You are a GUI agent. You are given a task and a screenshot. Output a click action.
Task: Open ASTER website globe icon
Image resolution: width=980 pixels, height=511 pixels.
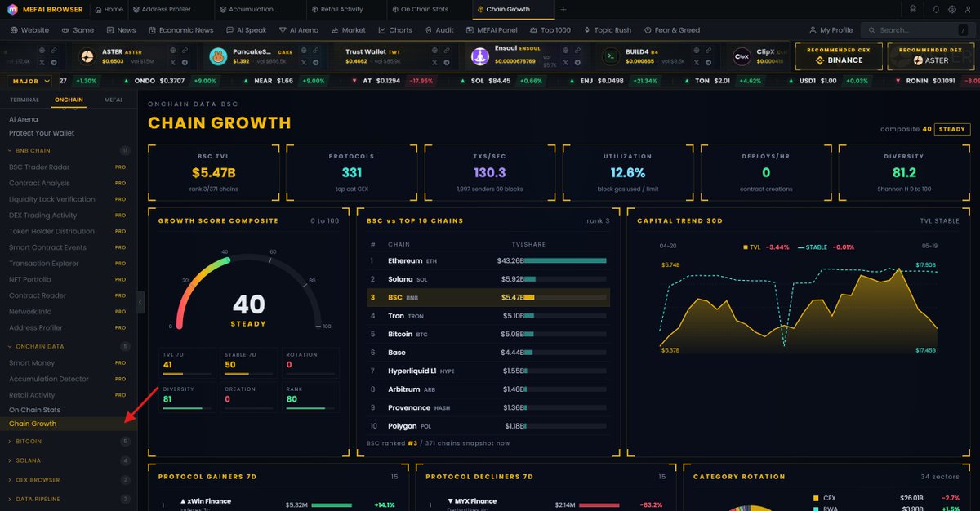[173, 51]
